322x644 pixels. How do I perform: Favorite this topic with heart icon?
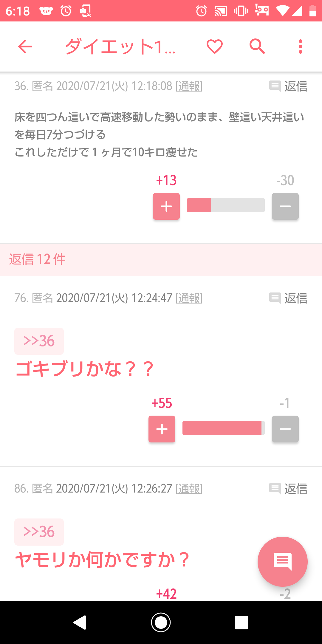tap(215, 47)
